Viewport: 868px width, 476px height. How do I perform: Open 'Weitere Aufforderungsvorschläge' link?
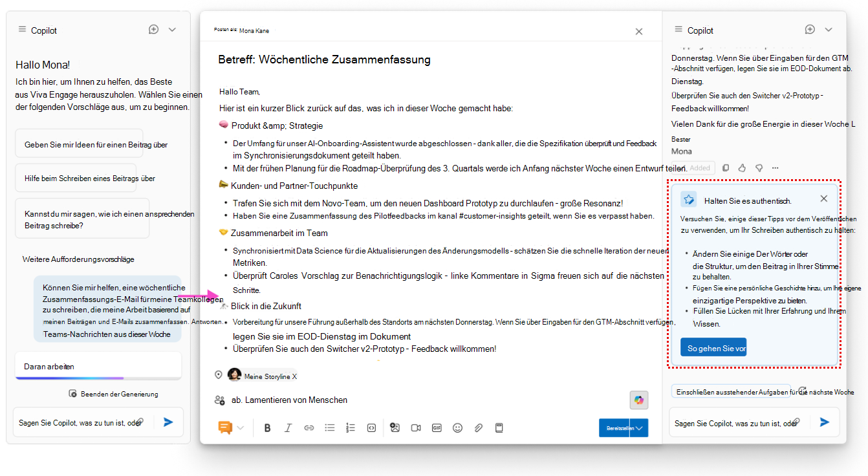click(78, 259)
